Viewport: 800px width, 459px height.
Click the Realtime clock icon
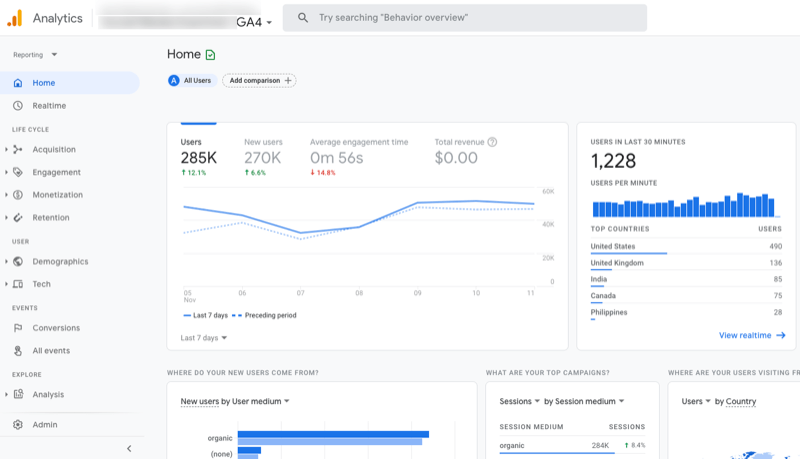tap(18, 106)
